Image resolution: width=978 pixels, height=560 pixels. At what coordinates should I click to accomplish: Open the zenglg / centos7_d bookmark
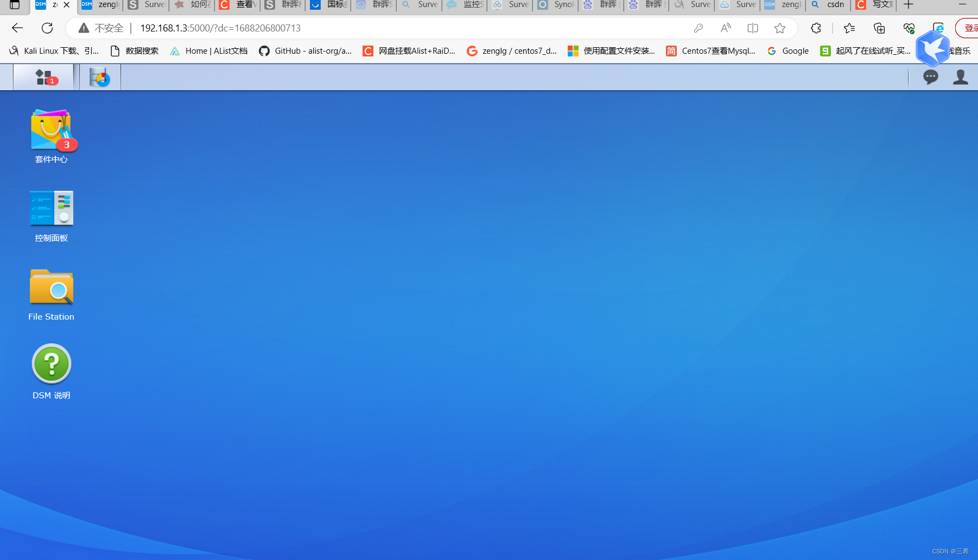pos(512,51)
